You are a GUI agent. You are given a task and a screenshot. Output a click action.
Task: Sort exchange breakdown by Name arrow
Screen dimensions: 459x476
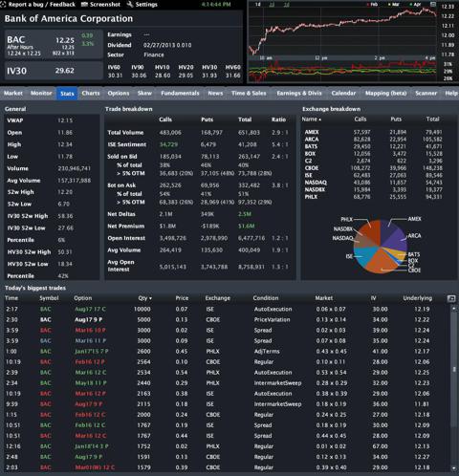319,119
